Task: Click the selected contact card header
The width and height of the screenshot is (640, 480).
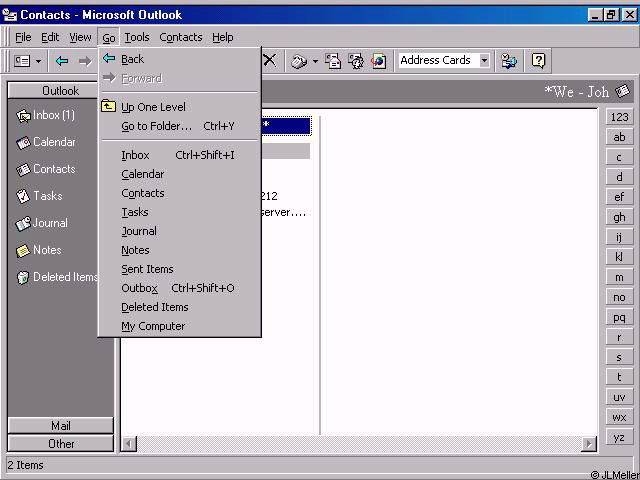Action: 286,126
